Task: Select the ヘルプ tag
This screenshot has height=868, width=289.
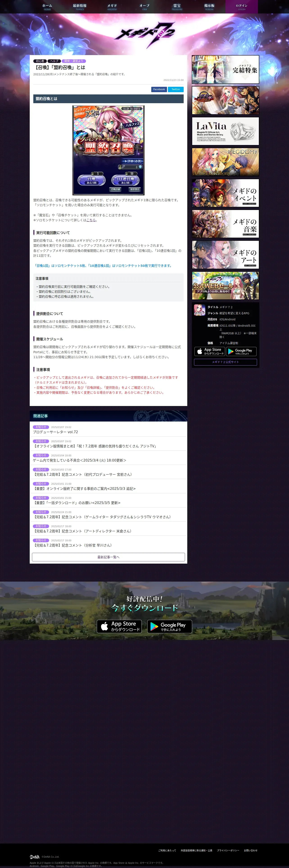Action: [x=54, y=61]
